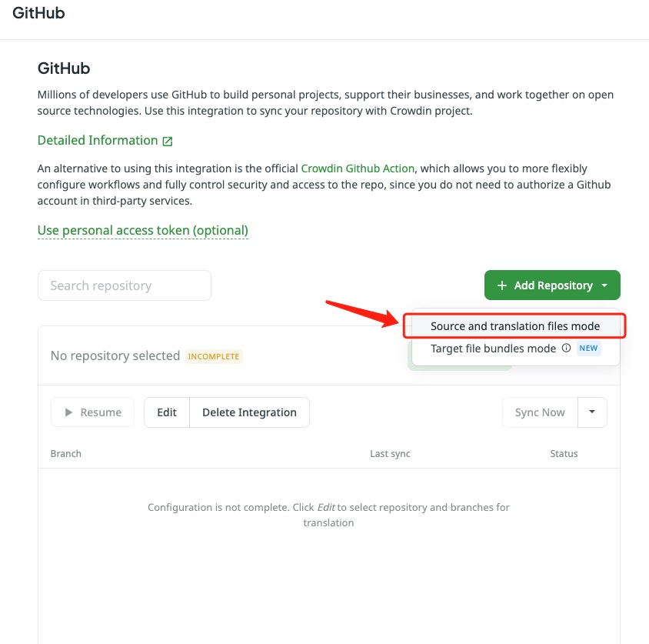Expand the Add Repository dropdown caret

point(604,285)
